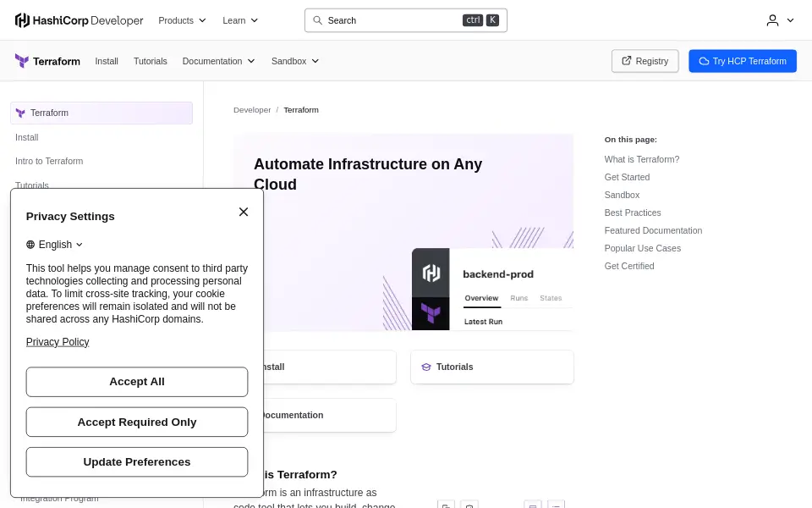Select Terraform item in left sidebar
This screenshot has width=812, height=508.
click(101, 113)
